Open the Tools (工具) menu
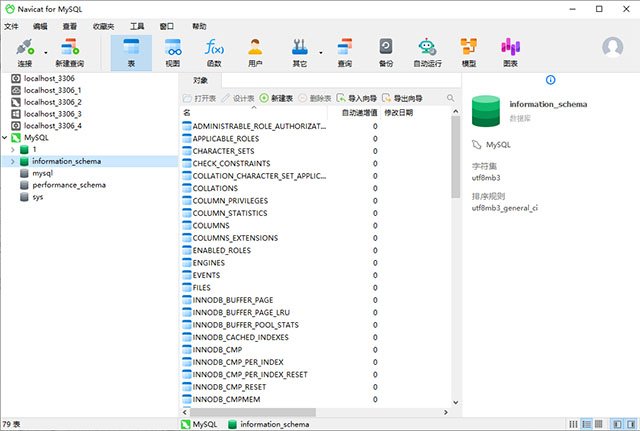 [137, 27]
